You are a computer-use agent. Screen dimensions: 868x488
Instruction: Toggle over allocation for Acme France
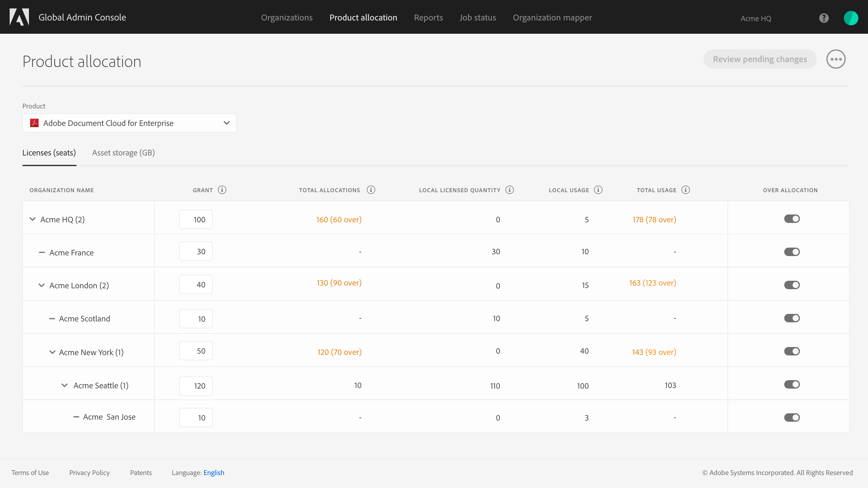click(792, 252)
